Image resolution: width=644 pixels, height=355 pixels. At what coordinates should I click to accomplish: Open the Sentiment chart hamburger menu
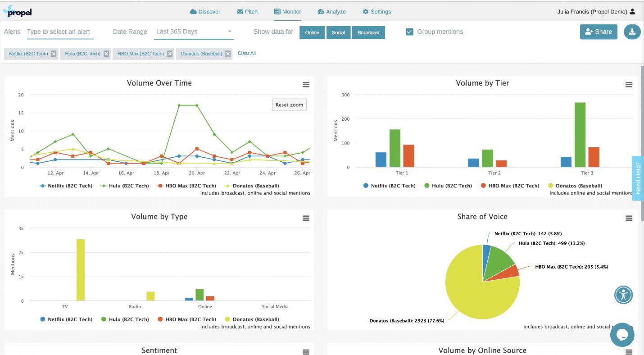(x=306, y=352)
